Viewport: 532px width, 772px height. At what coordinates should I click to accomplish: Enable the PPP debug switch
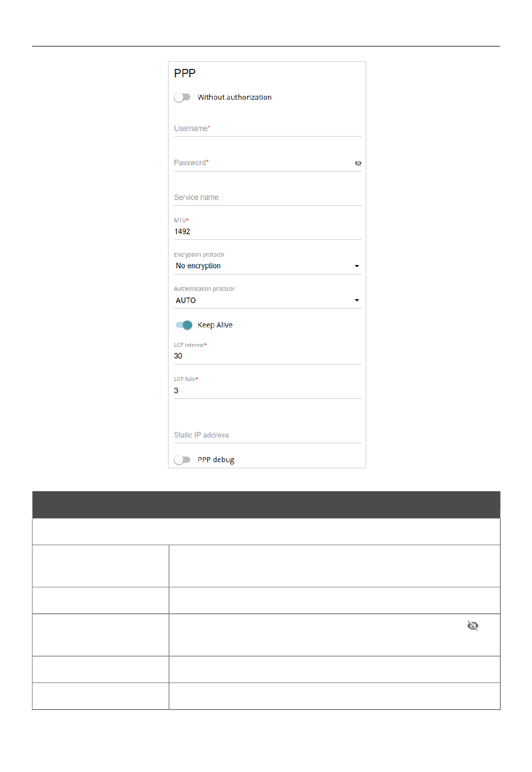coord(182,460)
